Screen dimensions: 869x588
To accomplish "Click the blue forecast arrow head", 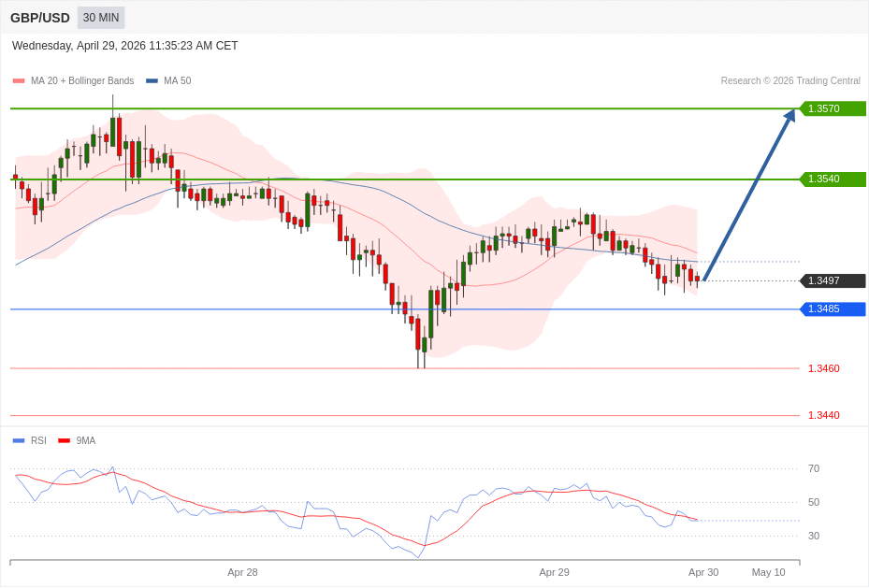I will (789, 115).
